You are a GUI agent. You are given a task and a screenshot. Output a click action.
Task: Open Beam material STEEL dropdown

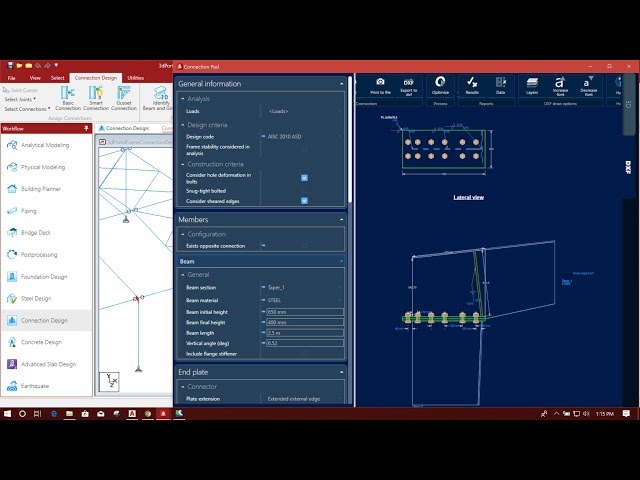coord(303,300)
